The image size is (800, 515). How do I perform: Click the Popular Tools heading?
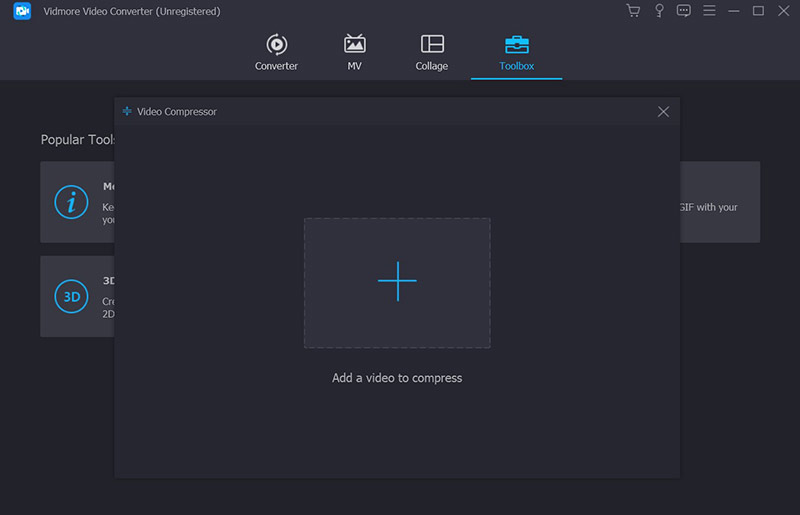coord(78,140)
